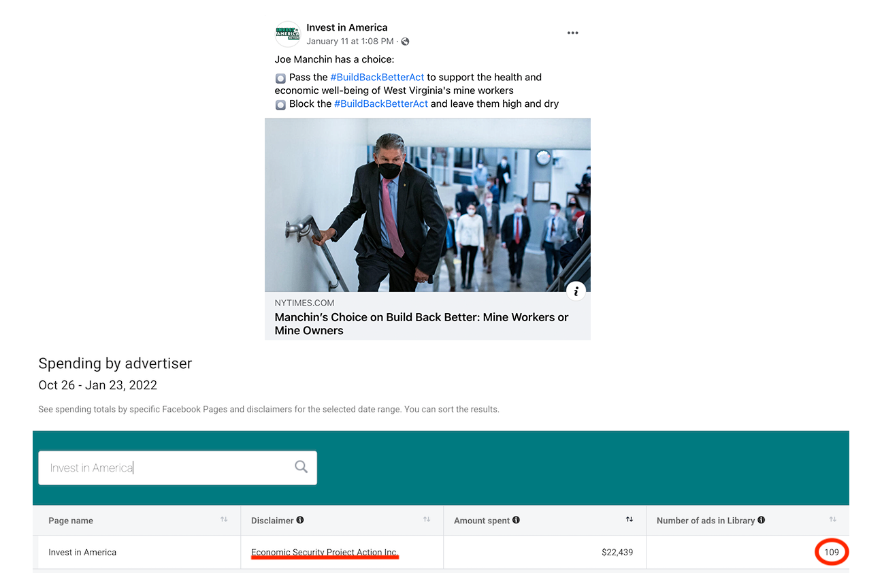The height and width of the screenshot is (588, 882).
Task: Sort by the Page name column arrows
Action: [x=224, y=520]
